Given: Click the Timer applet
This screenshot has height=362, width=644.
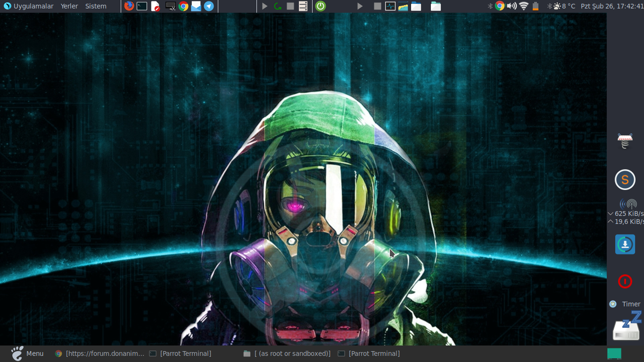Looking at the screenshot, I should 625,304.
